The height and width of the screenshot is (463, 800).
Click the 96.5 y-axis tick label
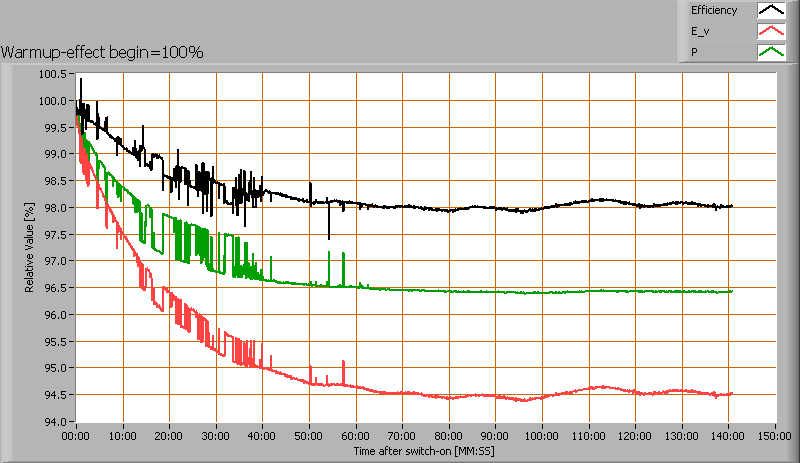[x=56, y=288]
